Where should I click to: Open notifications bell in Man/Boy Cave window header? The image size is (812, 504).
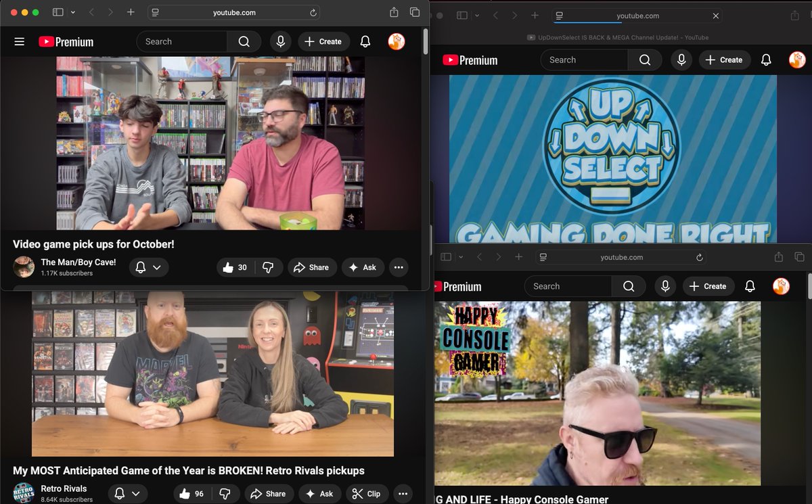coord(365,42)
